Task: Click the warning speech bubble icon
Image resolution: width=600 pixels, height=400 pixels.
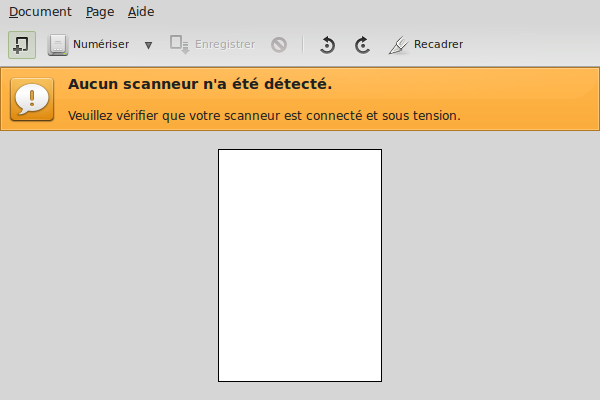Action: click(x=32, y=99)
